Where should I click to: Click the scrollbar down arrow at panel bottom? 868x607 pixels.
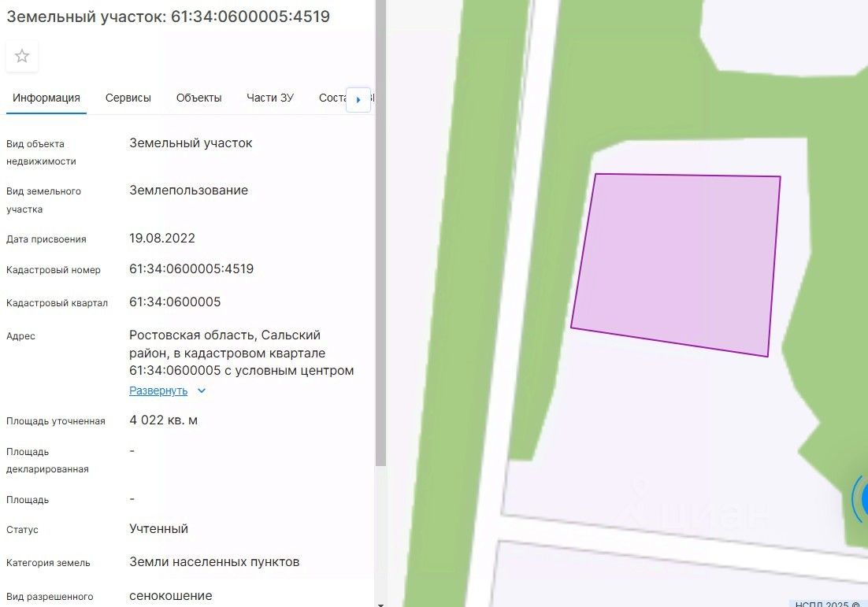pos(380,604)
